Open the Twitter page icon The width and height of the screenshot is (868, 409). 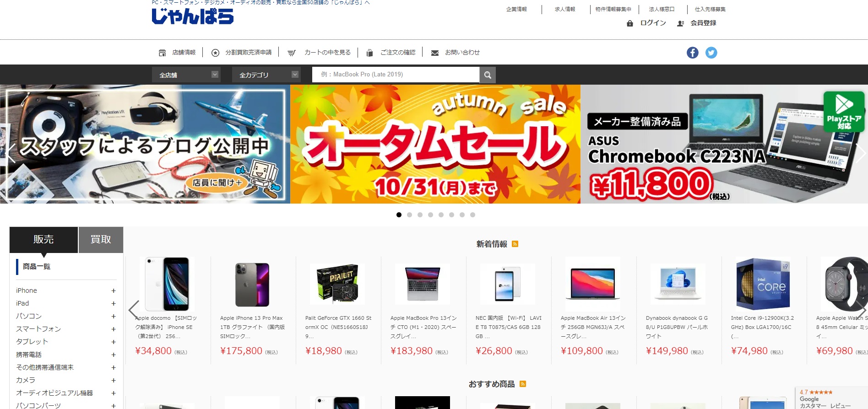(x=711, y=53)
